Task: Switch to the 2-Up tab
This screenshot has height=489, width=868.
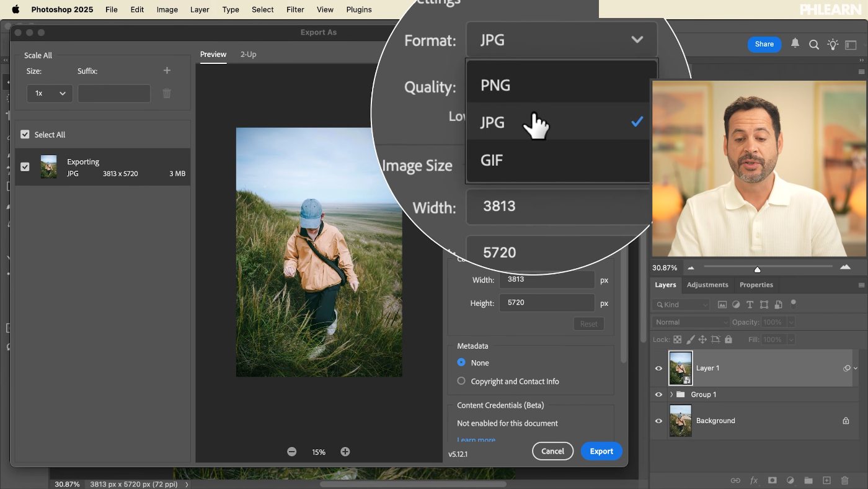Action: [248, 55]
